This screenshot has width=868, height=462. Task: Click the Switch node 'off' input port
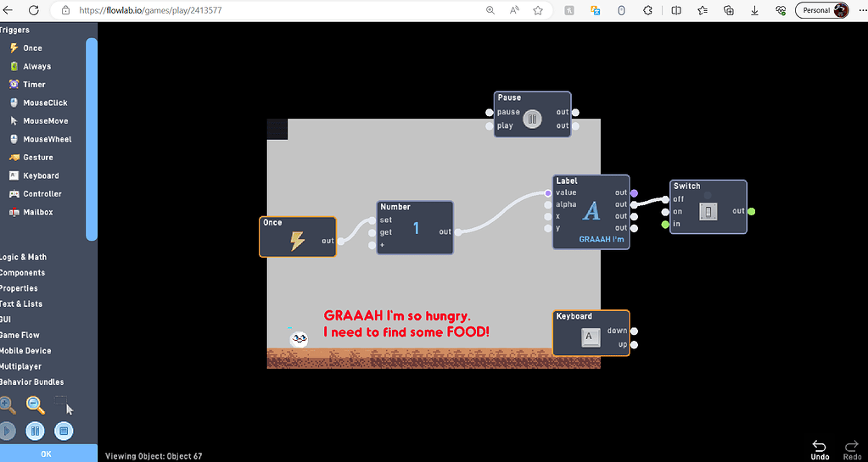pos(665,199)
